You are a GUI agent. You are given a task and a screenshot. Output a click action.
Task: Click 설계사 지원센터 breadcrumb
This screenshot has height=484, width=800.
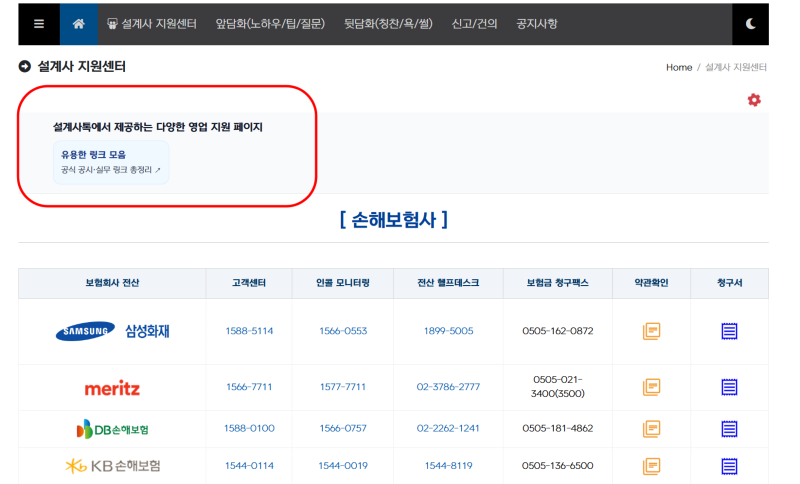pyautogui.click(x=736, y=67)
